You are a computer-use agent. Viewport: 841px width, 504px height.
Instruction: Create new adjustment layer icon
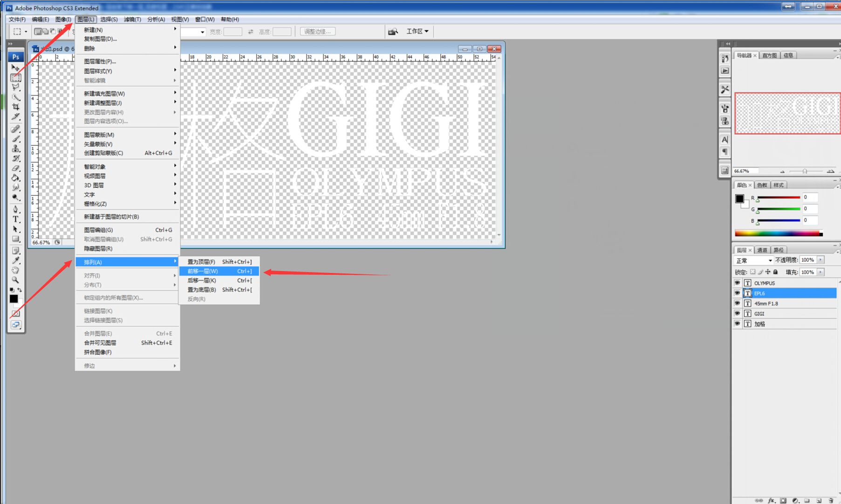coord(795,500)
